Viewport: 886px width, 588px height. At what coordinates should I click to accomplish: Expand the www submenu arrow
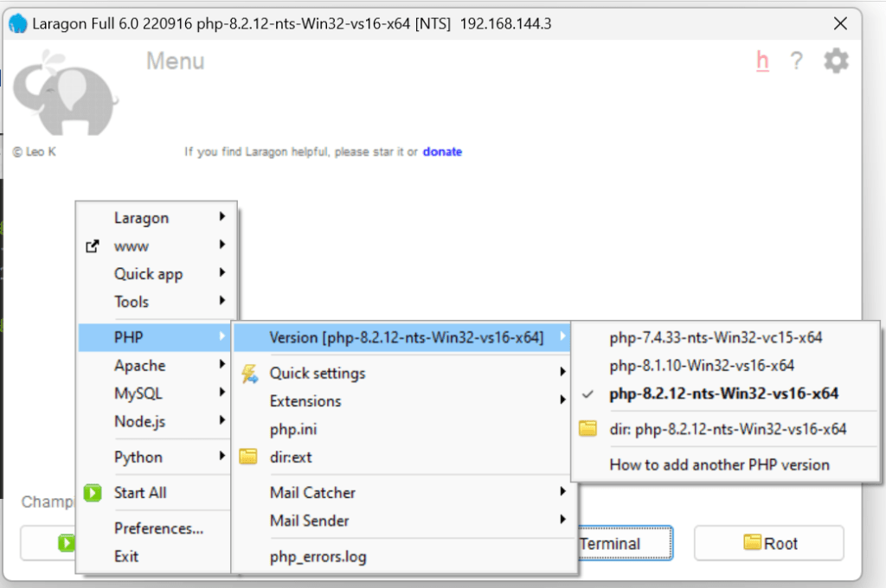coord(222,245)
